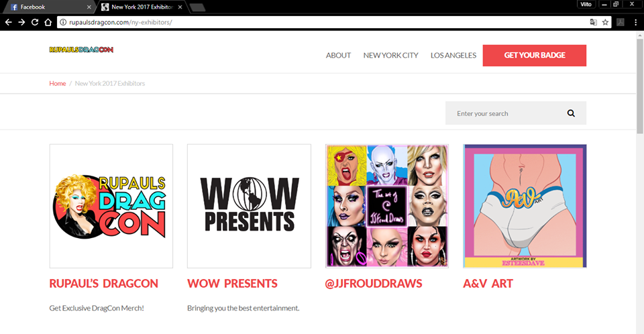Follow the Home breadcrumb link
644x334 pixels.
58,83
